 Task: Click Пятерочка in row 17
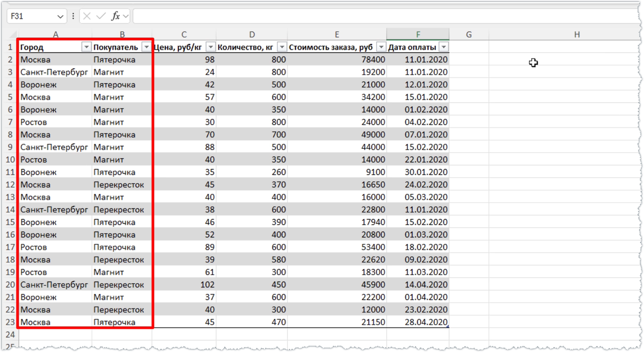pyautogui.click(x=122, y=247)
